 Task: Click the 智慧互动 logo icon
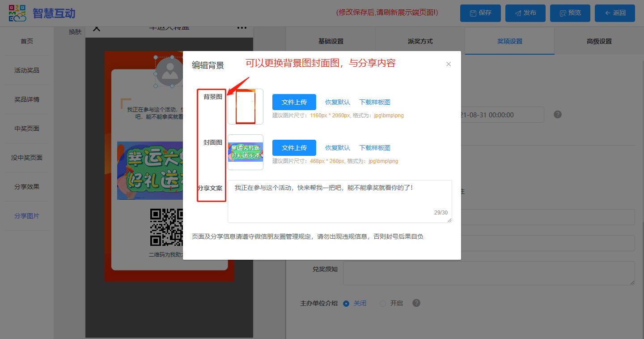(x=17, y=13)
